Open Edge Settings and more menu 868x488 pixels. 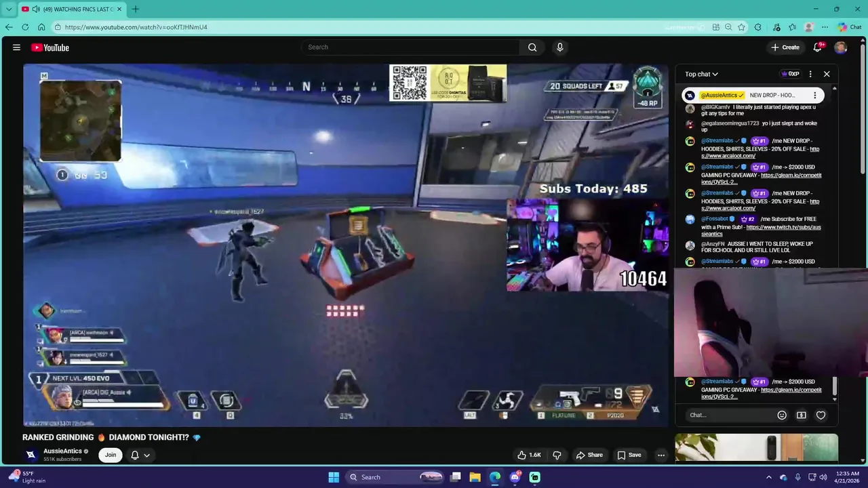point(825,27)
